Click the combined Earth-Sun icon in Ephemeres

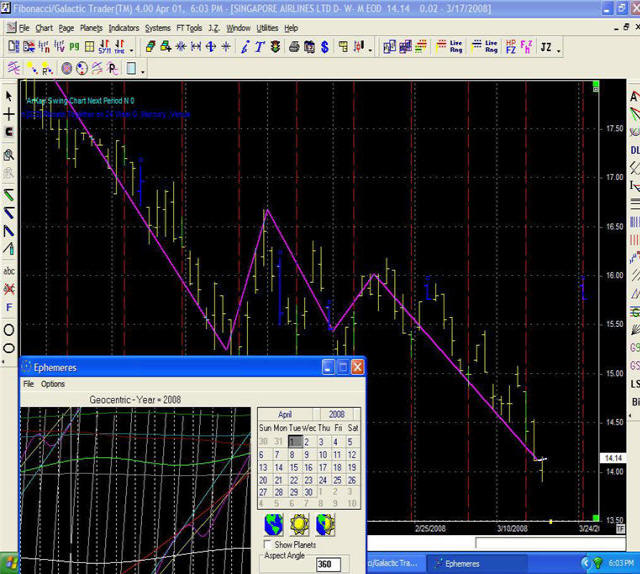[325, 525]
